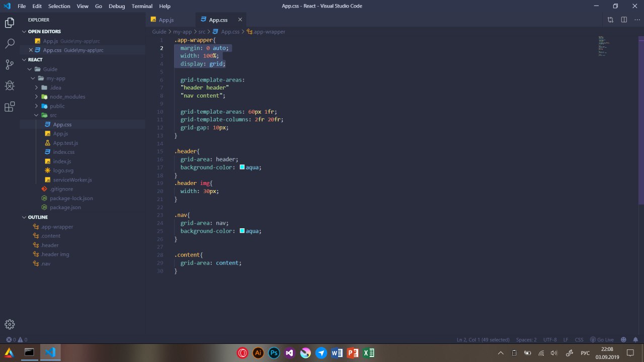The image size is (644, 362).
Task: Open Word from the taskbar
Action: click(337, 353)
